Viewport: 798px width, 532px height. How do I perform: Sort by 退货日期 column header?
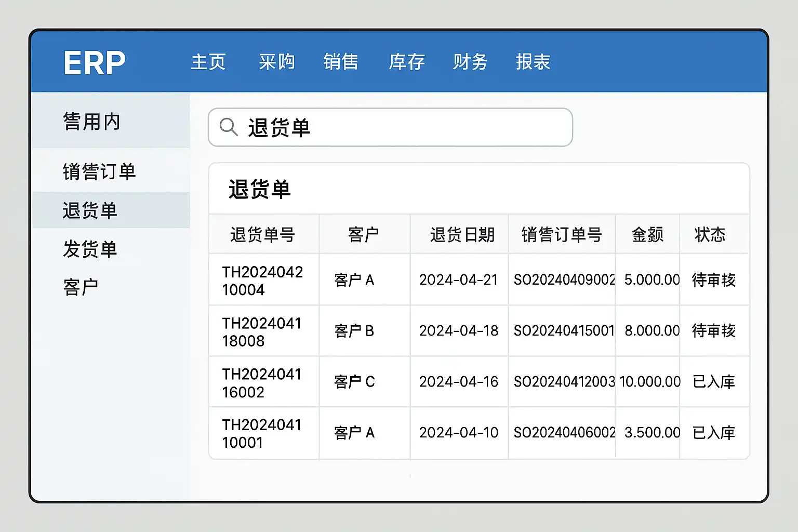(462, 235)
